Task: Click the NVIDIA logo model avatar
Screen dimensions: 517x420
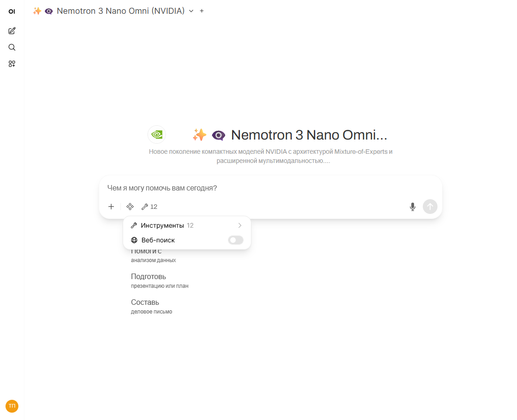Action: pyautogui.click(x=157, y=134)
